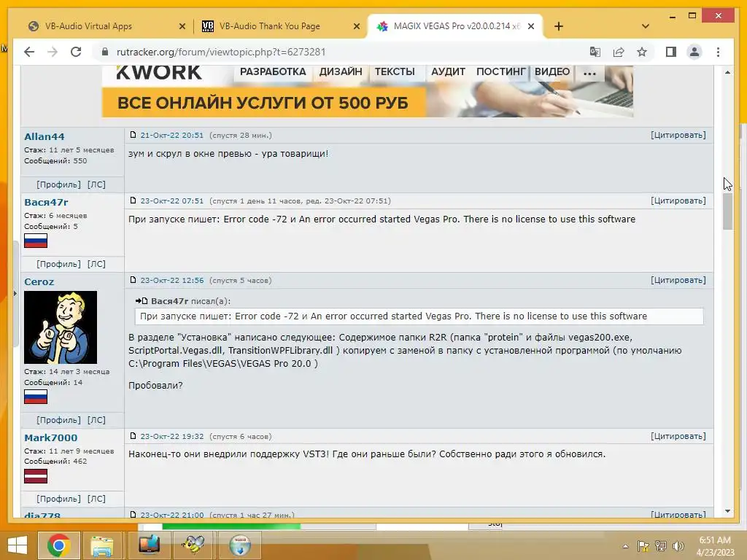The image size is (747, 560).
Task: Open the Kwork РАЗРАБОТКА banner tab
Action: point(273,72)
